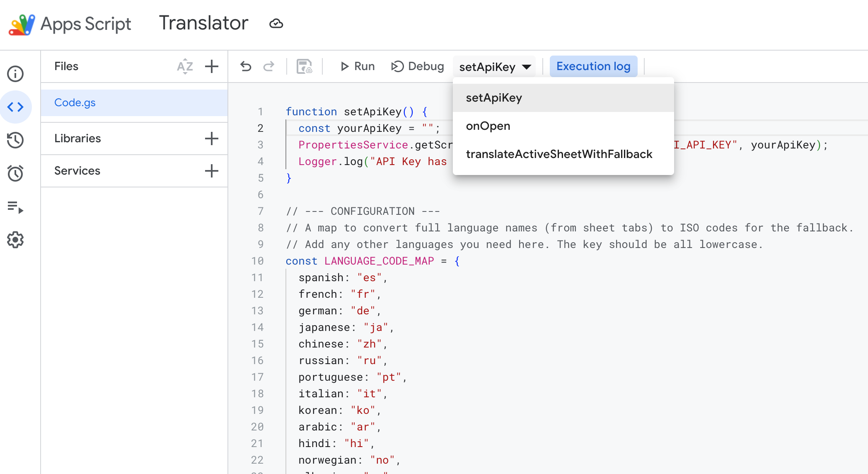Open the project history icon in sidebar
Screen dimensions: 868x474
(x=15, y=140)
